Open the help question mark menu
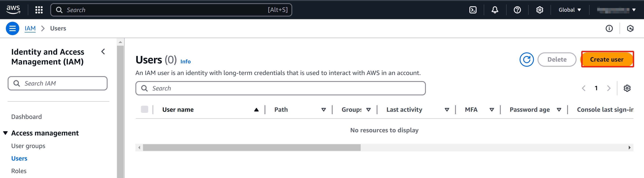 [x=517, y=10]
